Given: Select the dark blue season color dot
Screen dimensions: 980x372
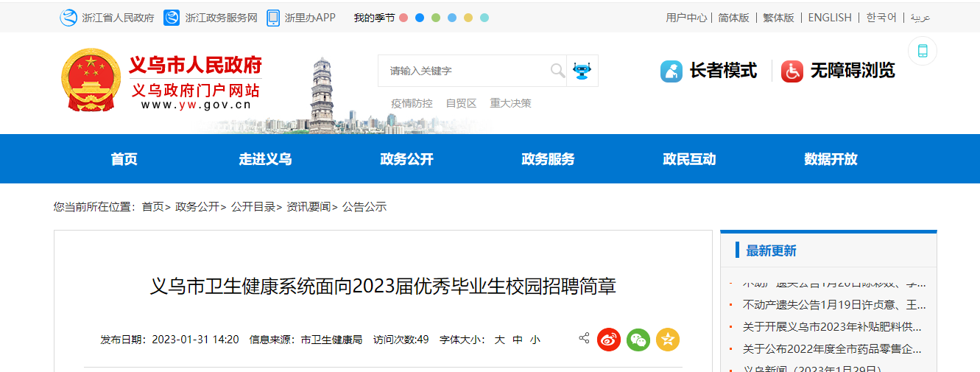Looking at the screenshot, I should [x=420, y=18].
